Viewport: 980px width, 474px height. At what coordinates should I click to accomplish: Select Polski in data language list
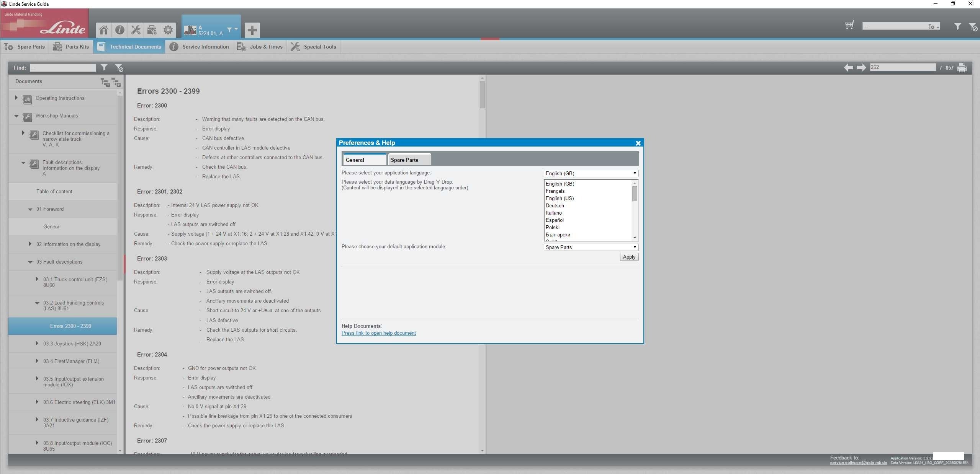coord(552,228)
